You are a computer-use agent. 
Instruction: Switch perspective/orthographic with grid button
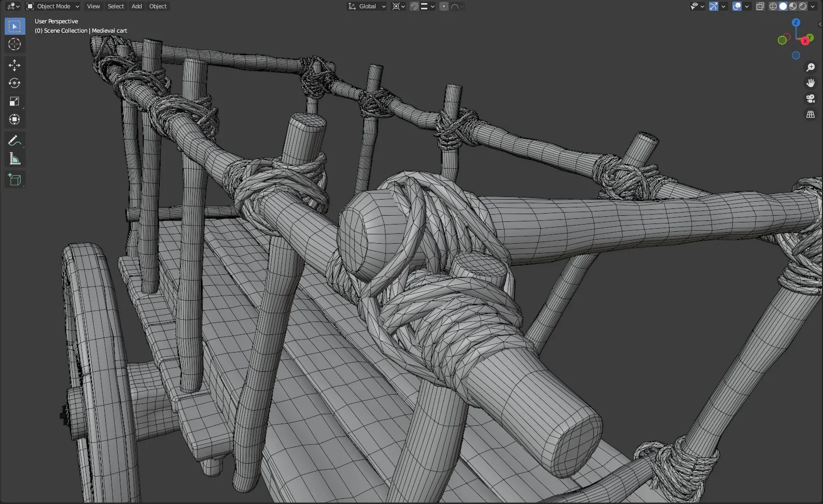pyautogui.click(x=811, y=114)
